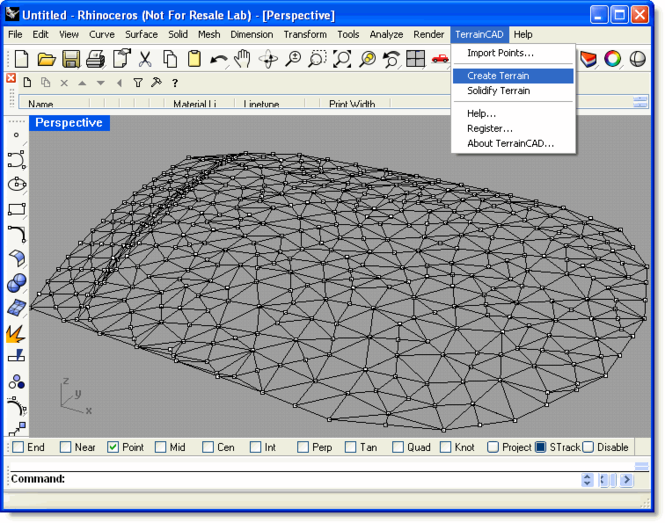Viewport: 665px width, 523px height.
Task: Click the Save icon in the toolbar
Action: coord(71,60)
